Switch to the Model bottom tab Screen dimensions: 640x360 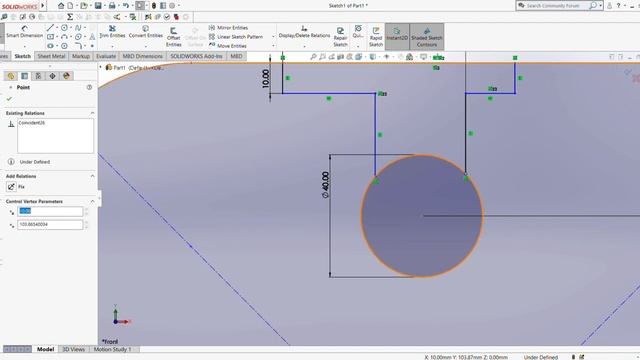tap(46, 349)
